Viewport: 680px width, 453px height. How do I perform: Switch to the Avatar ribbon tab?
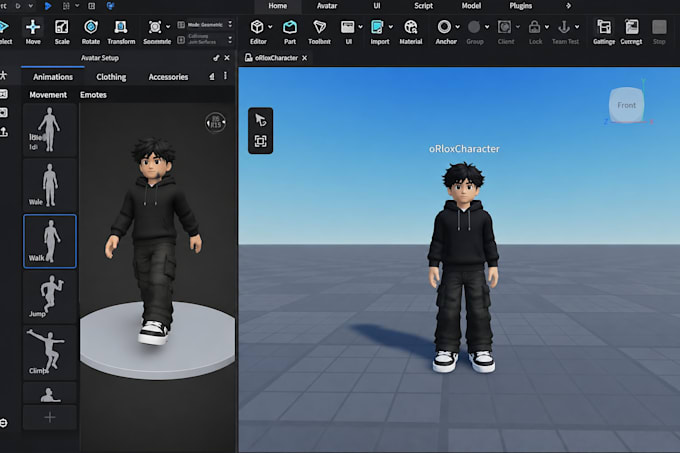click(x=327, y=6)
